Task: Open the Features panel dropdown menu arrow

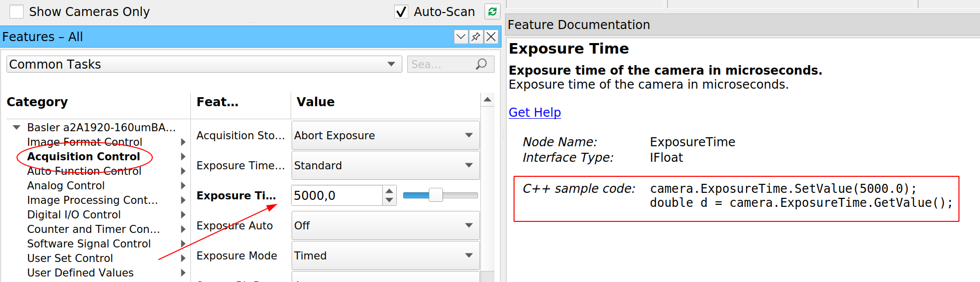Action: (x=461, y=37)
